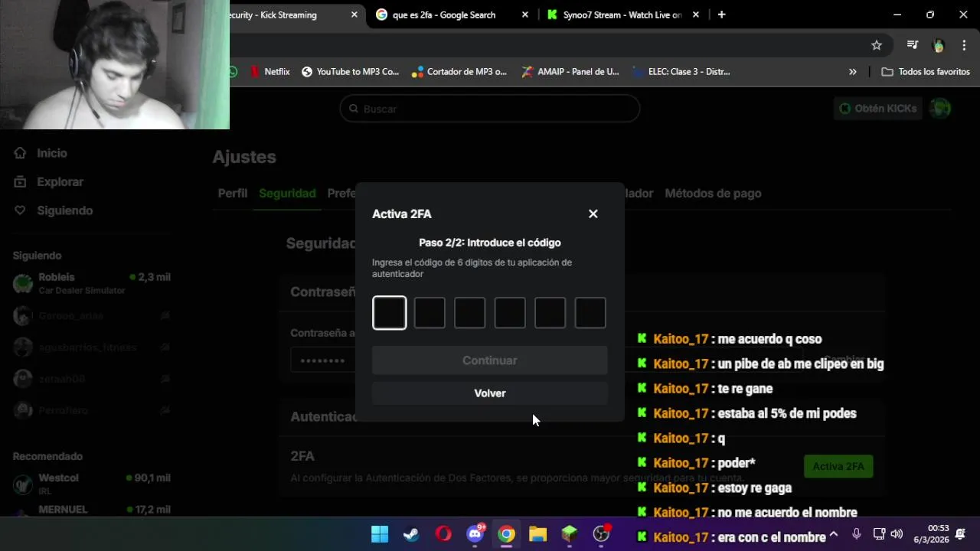Open the ELEC: Clase 3 bookmark
980x551 pixels.
(681, 72)
